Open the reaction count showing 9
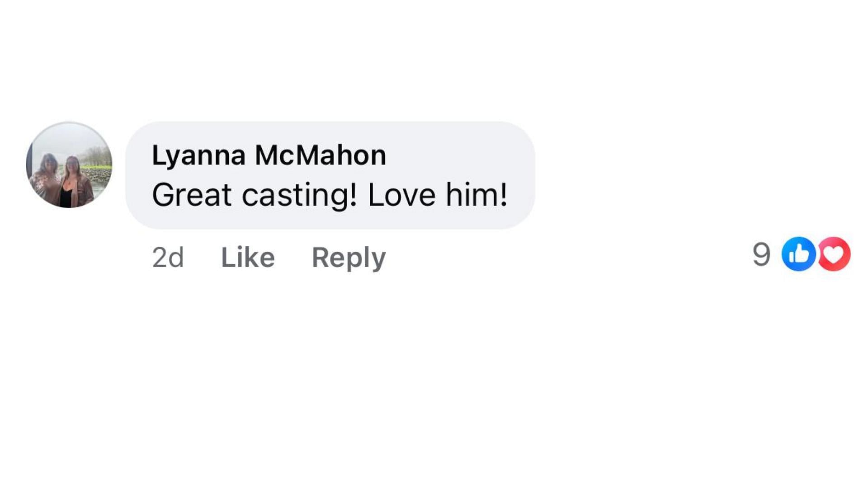 (x=761, y=254)
